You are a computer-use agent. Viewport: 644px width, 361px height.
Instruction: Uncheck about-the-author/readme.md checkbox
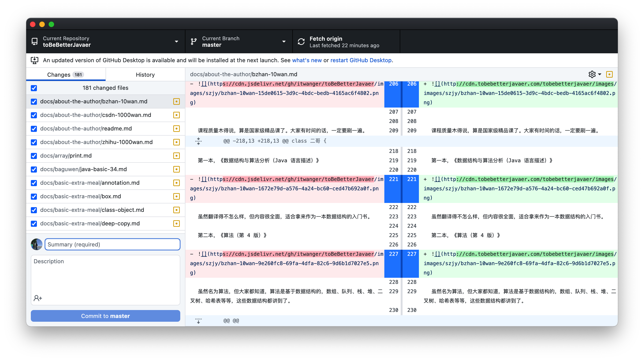34,129
